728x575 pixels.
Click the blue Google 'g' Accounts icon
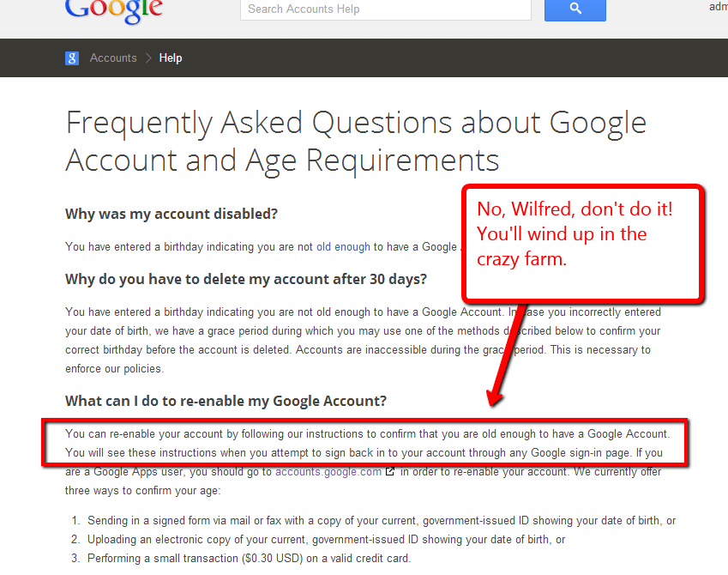click(x=71, y=58)
